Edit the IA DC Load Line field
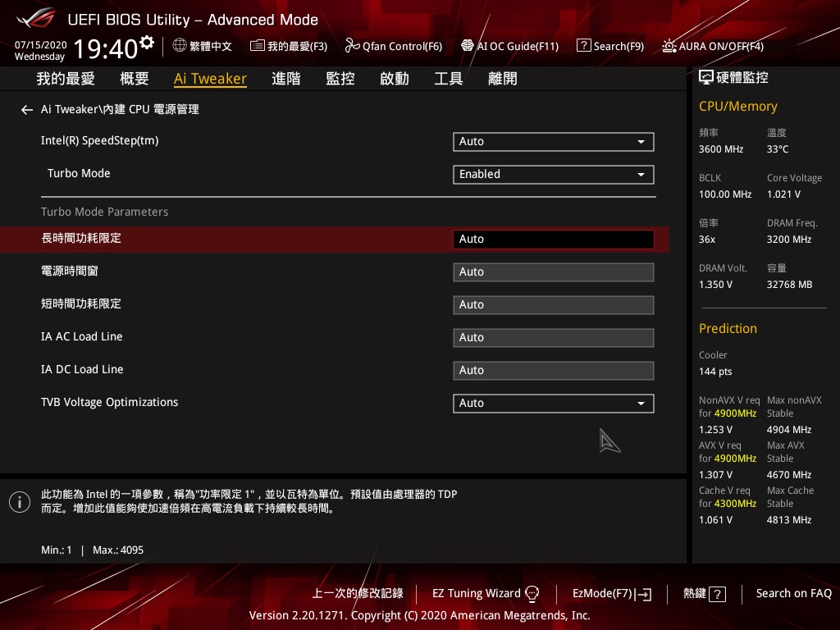 (x=554, y=371)
